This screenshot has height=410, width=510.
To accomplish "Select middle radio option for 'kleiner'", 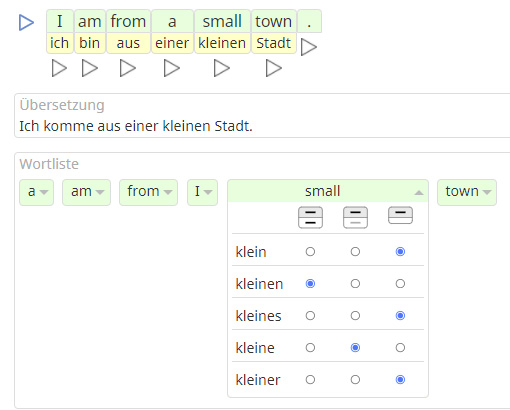I will (355, 380).
